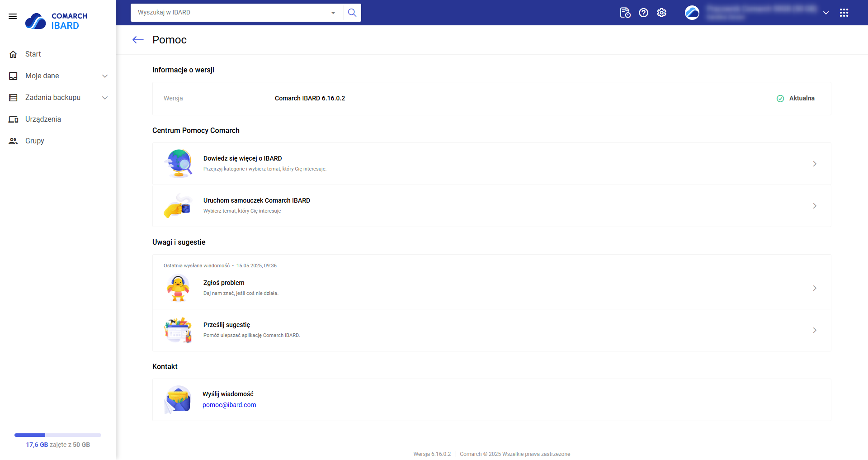The width and height of the screenshot is (868, 460).
Task: Click the coffee cup hand illustration for samouczek
Action: click(x=178, y=206)
